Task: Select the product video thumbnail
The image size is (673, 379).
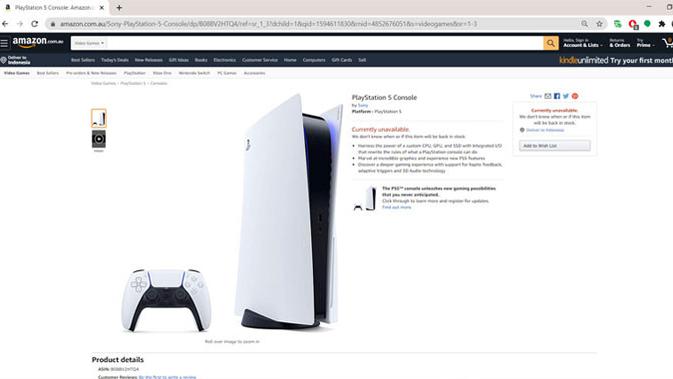Action: coord(99,139)
